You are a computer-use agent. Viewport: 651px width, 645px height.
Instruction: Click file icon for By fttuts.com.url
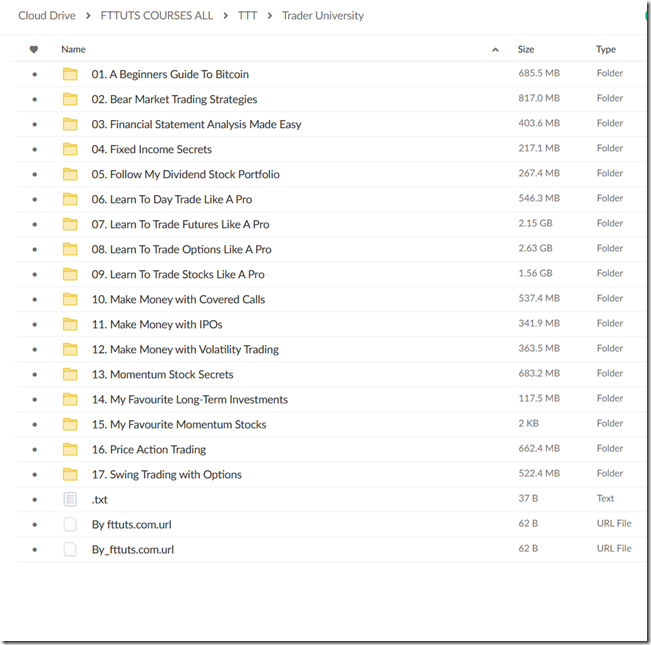click(x=70, y=524)
